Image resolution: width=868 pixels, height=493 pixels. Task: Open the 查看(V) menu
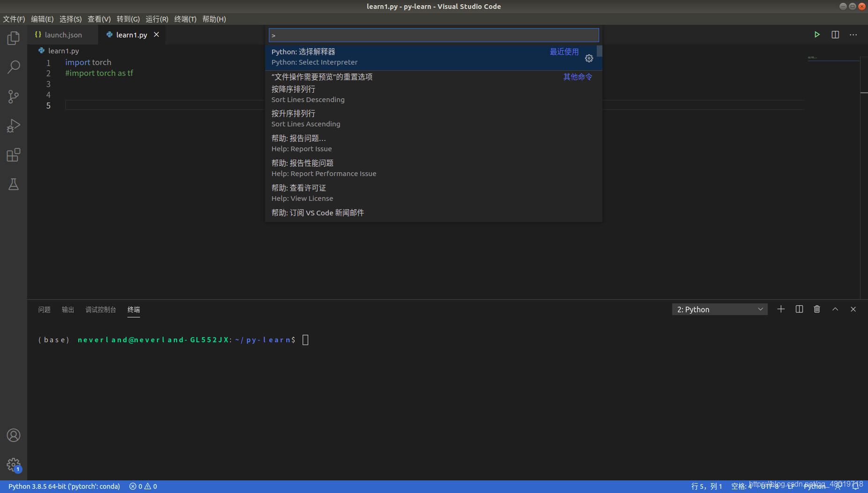[99, 19]
